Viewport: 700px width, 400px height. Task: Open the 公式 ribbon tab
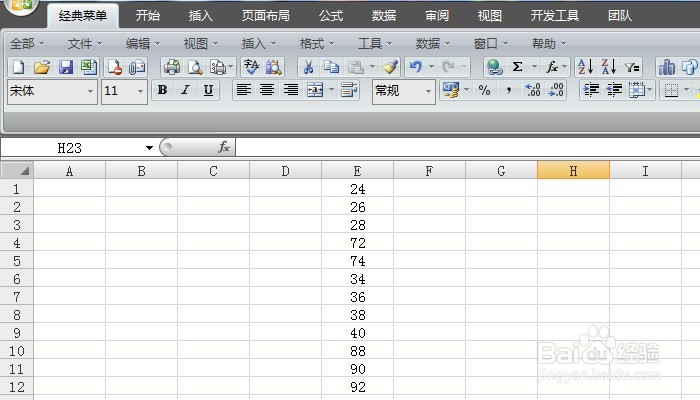(331, 16)
